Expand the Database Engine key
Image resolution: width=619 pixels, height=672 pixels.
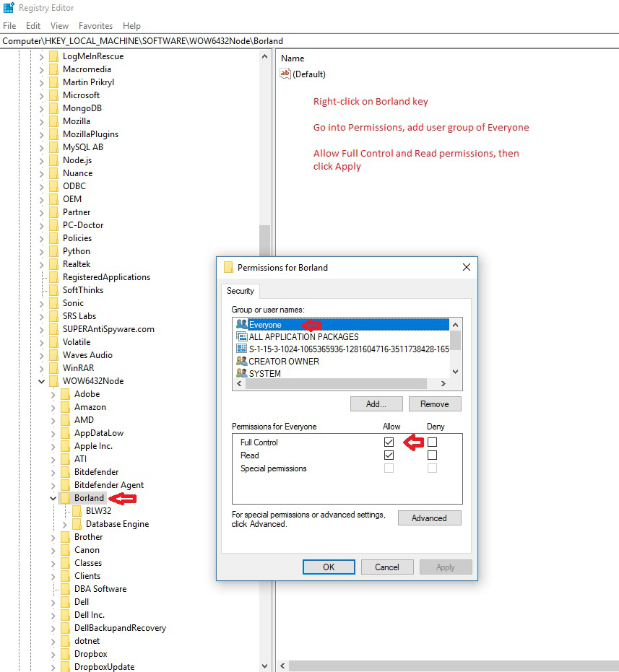pyautogui.click(x=64, y=524)
